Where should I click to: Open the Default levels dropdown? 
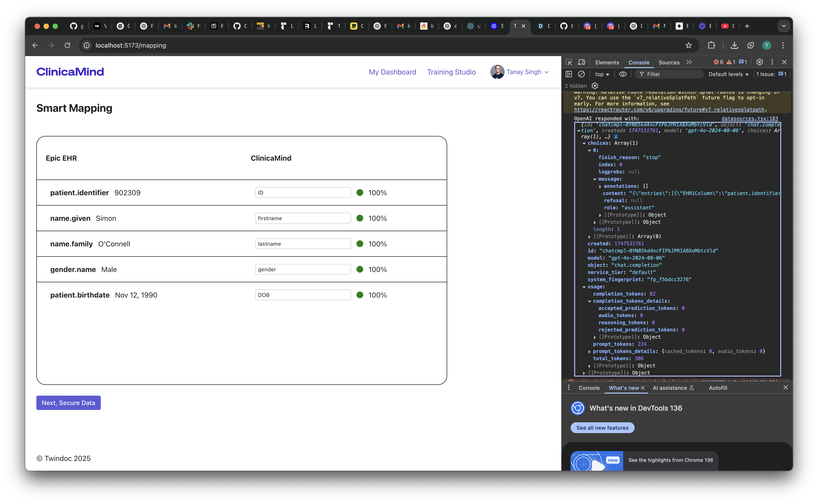[x=728, y=74]
